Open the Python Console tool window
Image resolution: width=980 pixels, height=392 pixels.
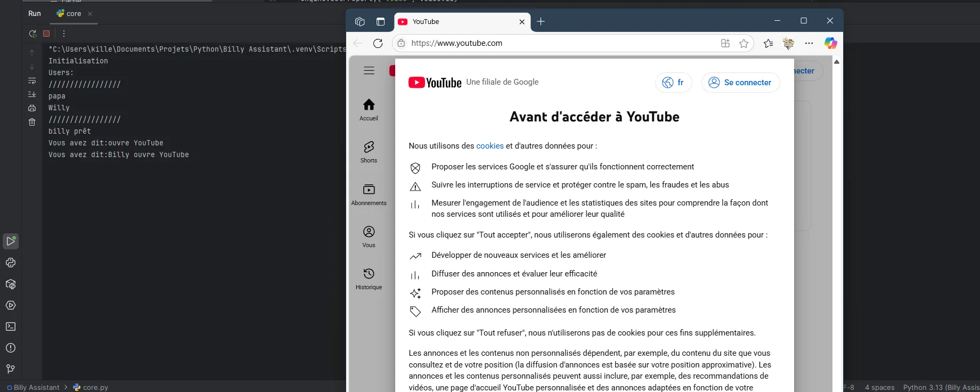click(x=11, y=263)
